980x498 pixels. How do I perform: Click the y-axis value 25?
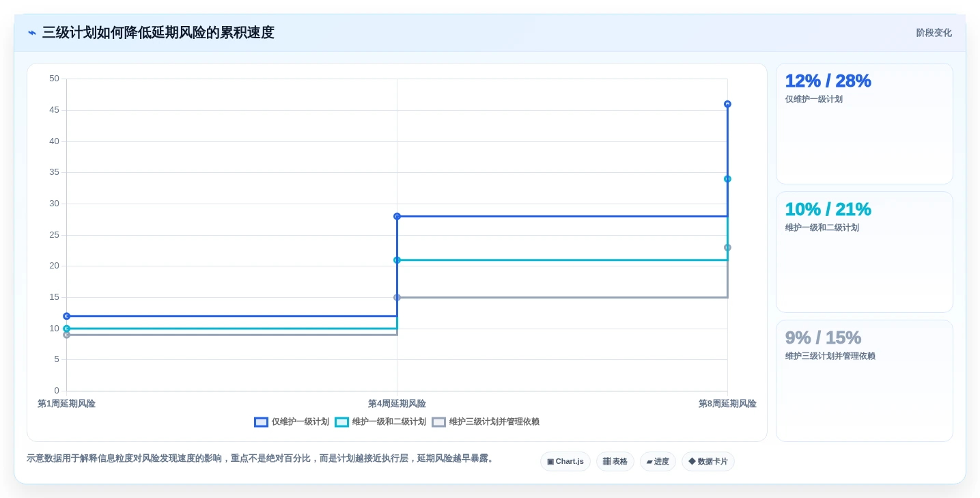[54, 235]
